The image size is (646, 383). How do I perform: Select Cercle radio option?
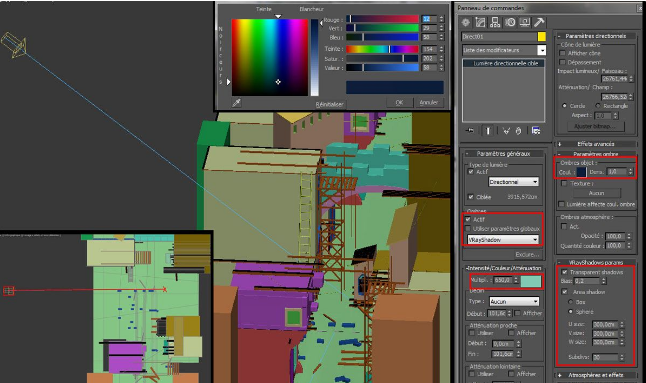point(564,106)
